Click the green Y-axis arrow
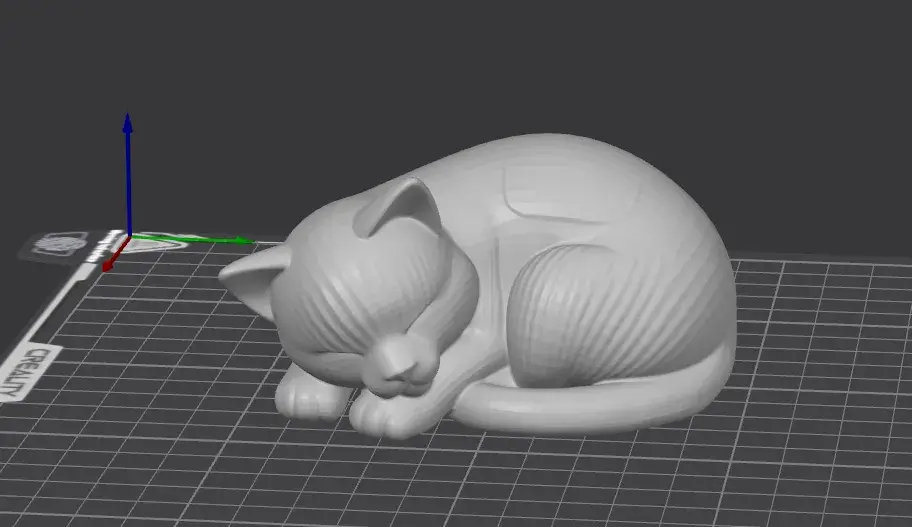 pyautogui.click(x=192, y=238)
